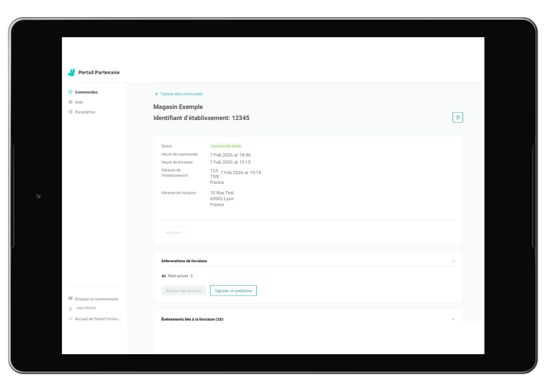The height and width of the screenshot is (392, 547).
Task: Collapse Informations de livraison section
Action: [453, 261]
